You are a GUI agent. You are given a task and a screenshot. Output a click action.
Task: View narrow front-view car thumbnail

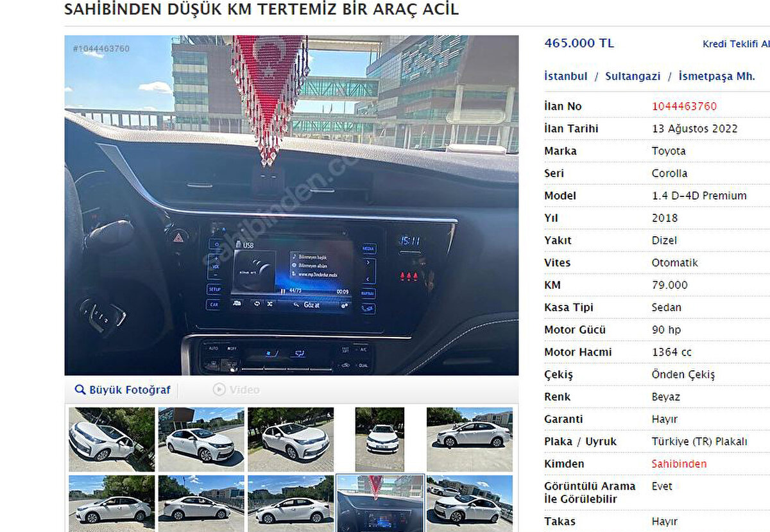[x=380, y=440]
